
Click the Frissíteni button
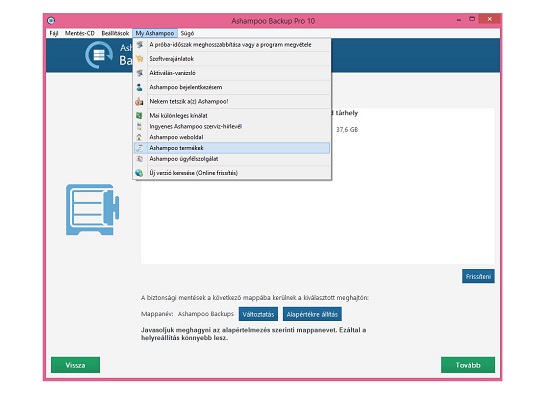[478, 276]
